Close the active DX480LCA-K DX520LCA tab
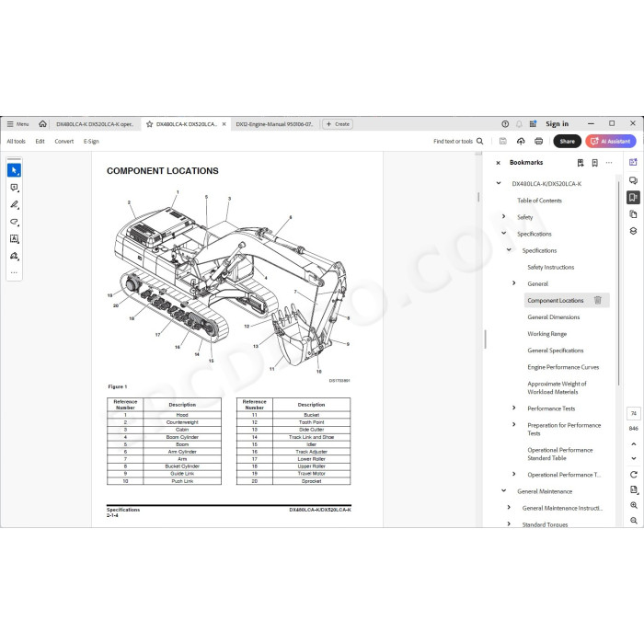 pyautogui.click(x=224, y=124)
